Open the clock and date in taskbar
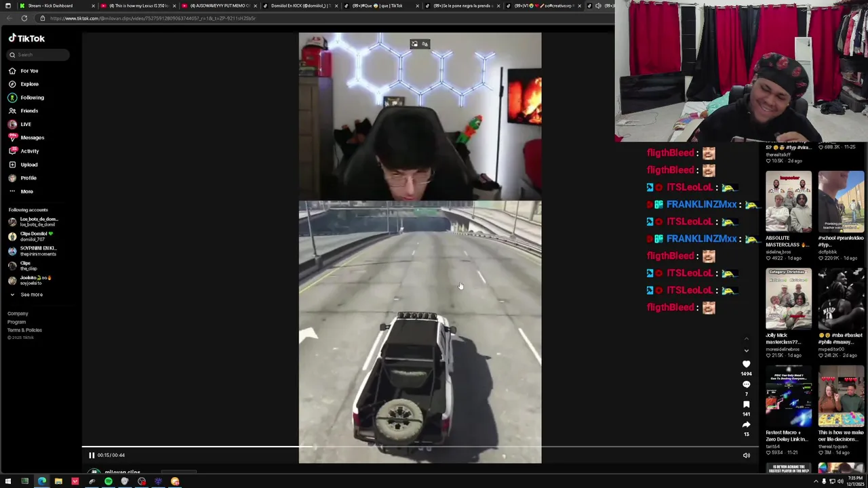Image resolution: width=868 pixels, height=488 pixels. (854, 481)
